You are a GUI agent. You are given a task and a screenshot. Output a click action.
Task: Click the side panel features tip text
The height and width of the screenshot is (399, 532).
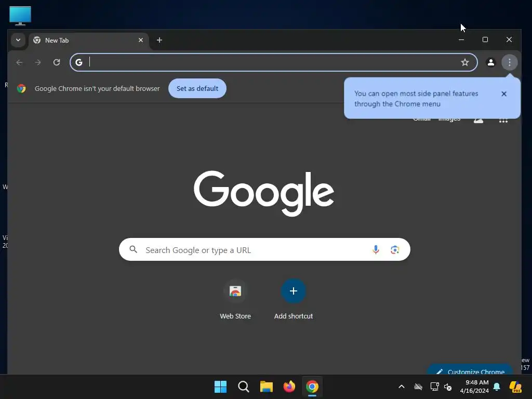point(416,99)
